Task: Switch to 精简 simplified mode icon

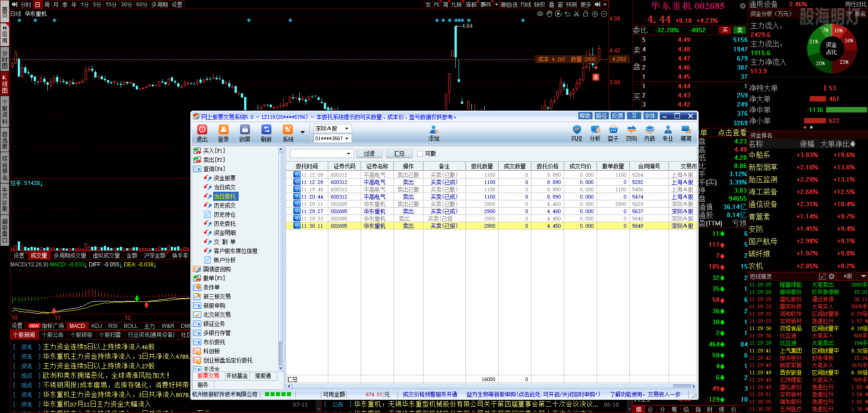Action: point(686,133)
